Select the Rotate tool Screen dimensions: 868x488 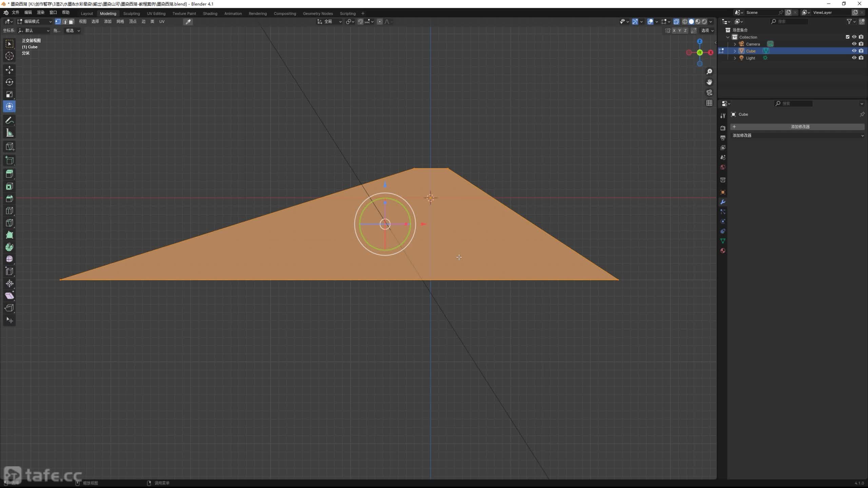click(x=9, y=82)
